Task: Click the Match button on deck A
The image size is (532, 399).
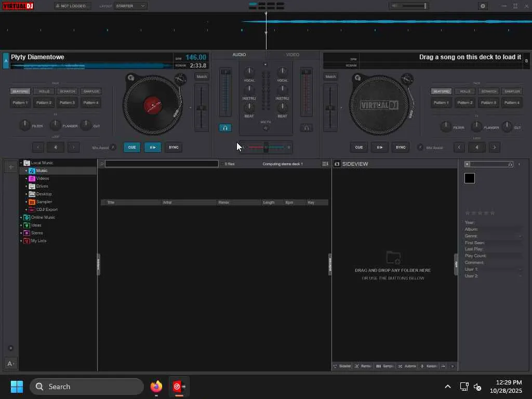Action: 202,77
